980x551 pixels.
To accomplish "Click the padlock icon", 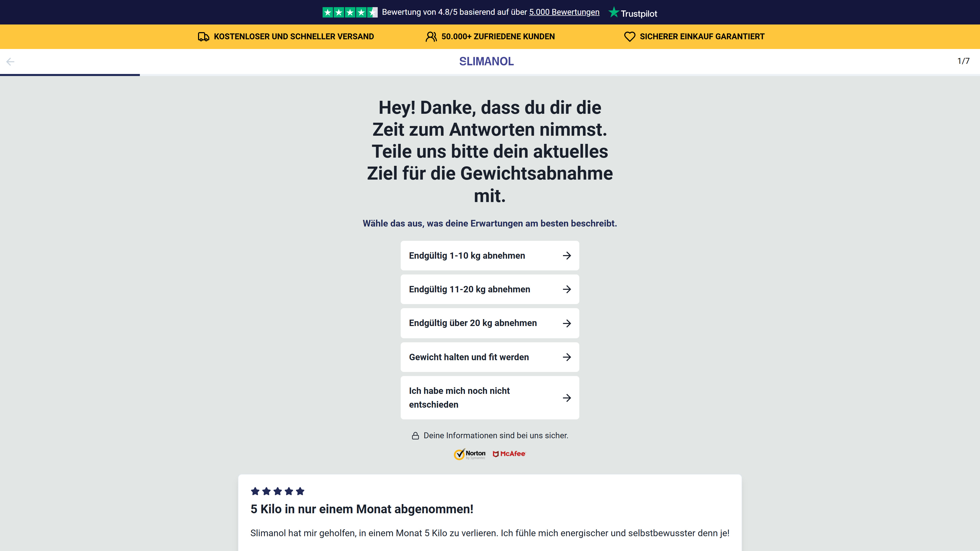I will pyautogui.click(x=415, y=436).
